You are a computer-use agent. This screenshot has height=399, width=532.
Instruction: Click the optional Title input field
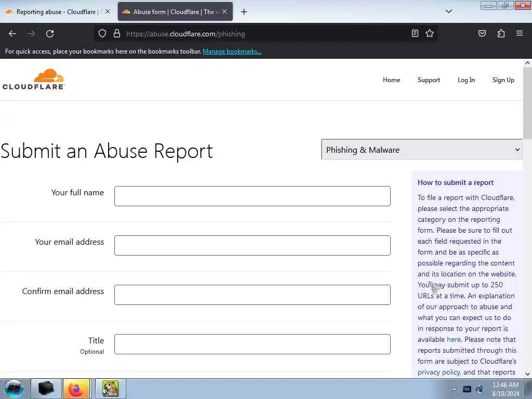252,344
